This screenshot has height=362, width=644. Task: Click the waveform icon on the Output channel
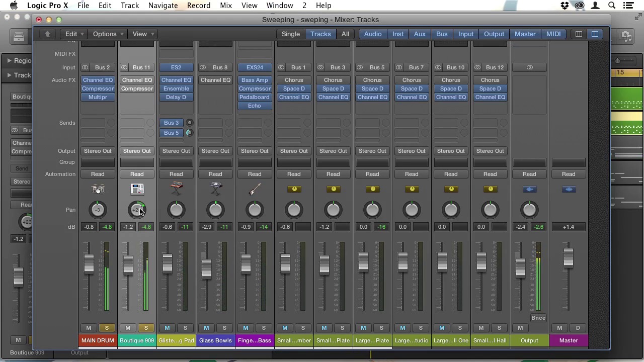(529, 190)
